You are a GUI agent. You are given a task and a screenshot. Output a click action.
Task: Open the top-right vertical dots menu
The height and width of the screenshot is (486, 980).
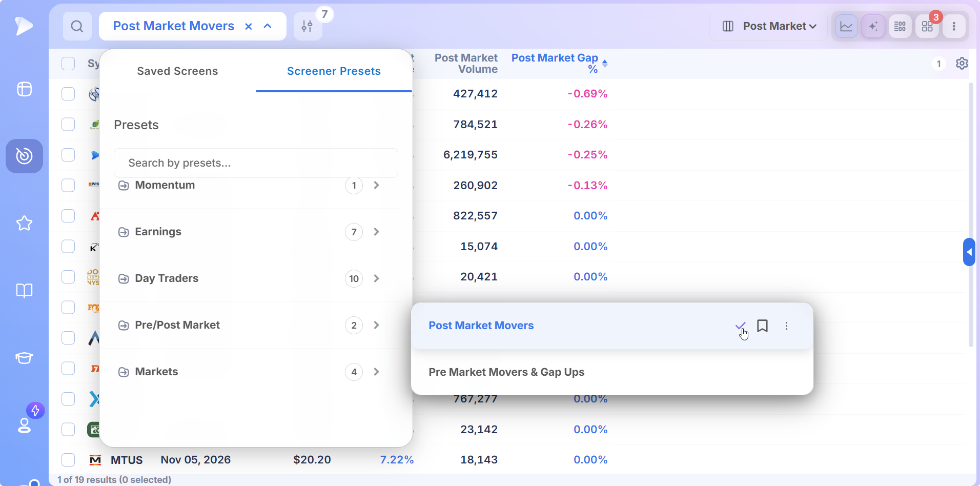954,26
